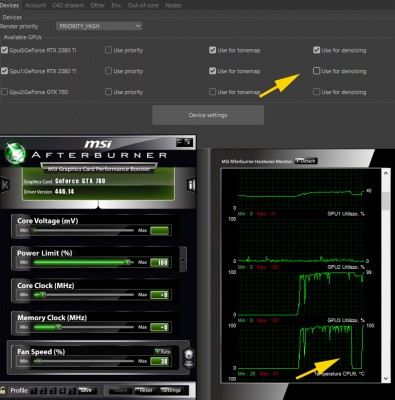Click the hardware monitor scroll-up arrow
This screenshot has width=395, height=400.
coord(386,173)
